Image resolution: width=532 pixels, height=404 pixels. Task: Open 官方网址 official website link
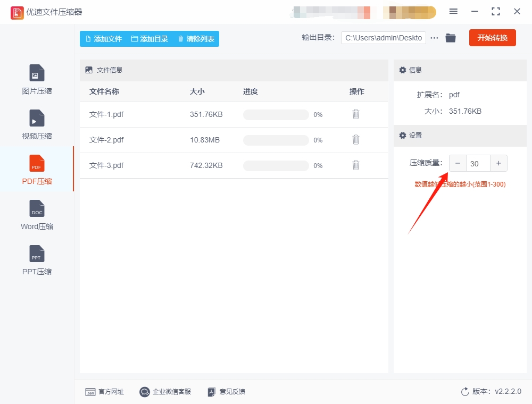coord(104,392)
